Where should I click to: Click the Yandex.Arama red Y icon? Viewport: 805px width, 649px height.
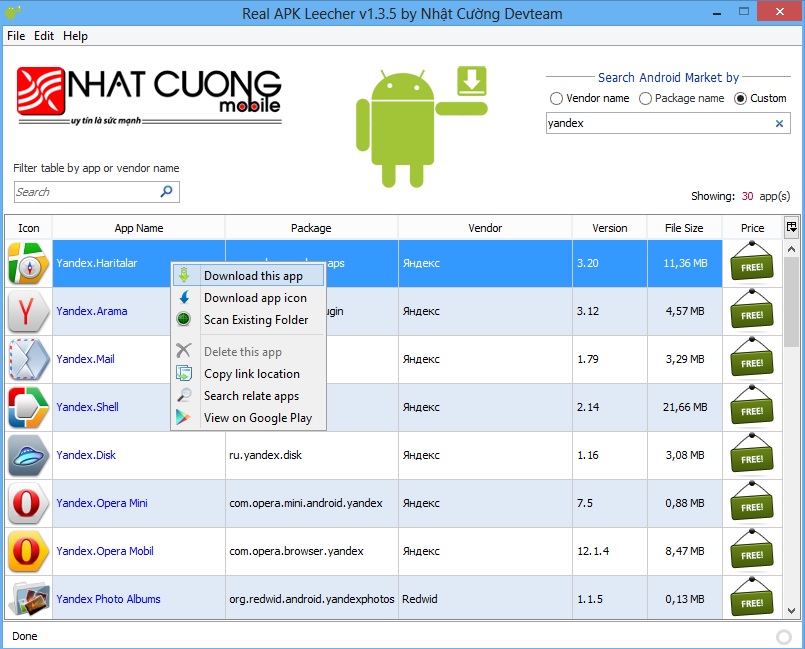pyautogui.click(x=29, y=311)
